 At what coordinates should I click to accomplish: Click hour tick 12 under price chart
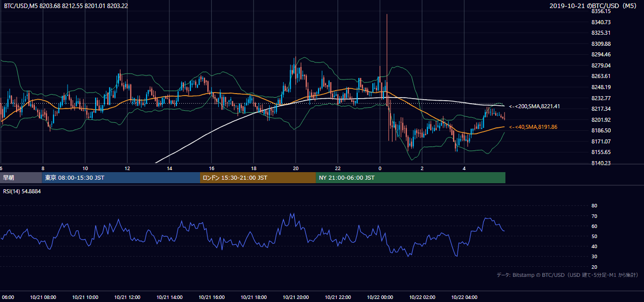pos(127,168)
